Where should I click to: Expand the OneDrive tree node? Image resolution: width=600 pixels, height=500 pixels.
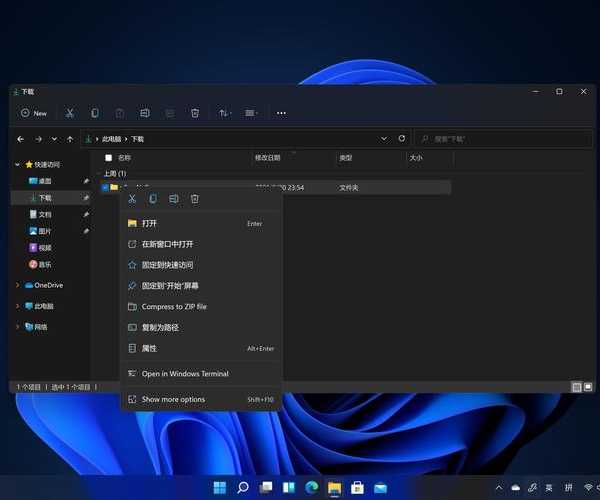coord(17,285)
